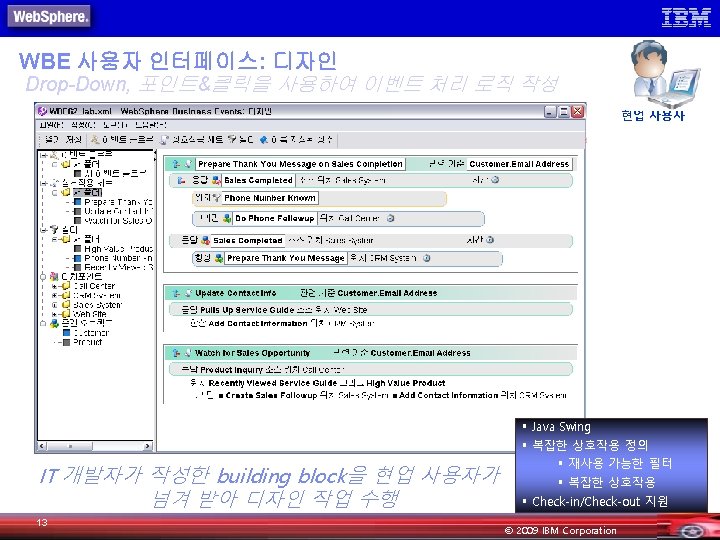Click the collapse icon on Watch for Sales Opportunity header
The image size is (720, 540).
coord(176,353)
